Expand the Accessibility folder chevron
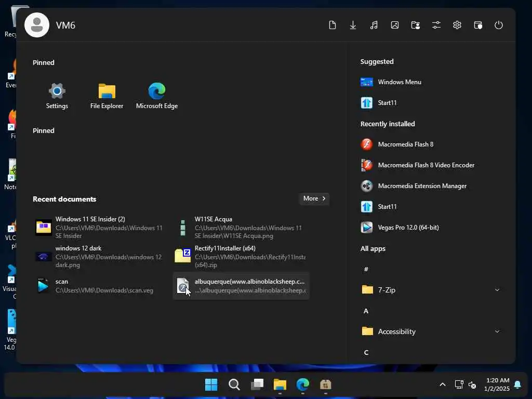This screenshot has width=532, height=399. [497, 331]
